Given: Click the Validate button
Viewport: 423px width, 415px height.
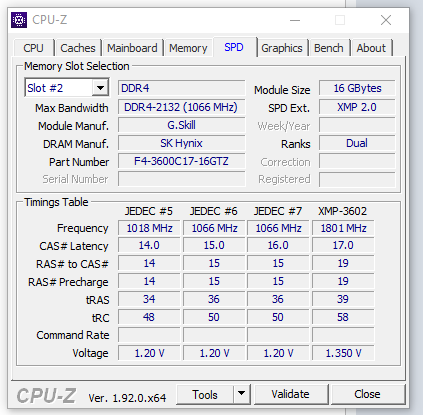Looking at the screenshot, I should (290, 394).
